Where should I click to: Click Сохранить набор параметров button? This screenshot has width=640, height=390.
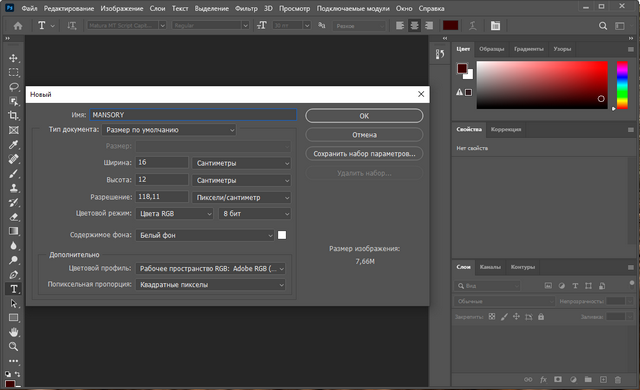coord(364,154)
